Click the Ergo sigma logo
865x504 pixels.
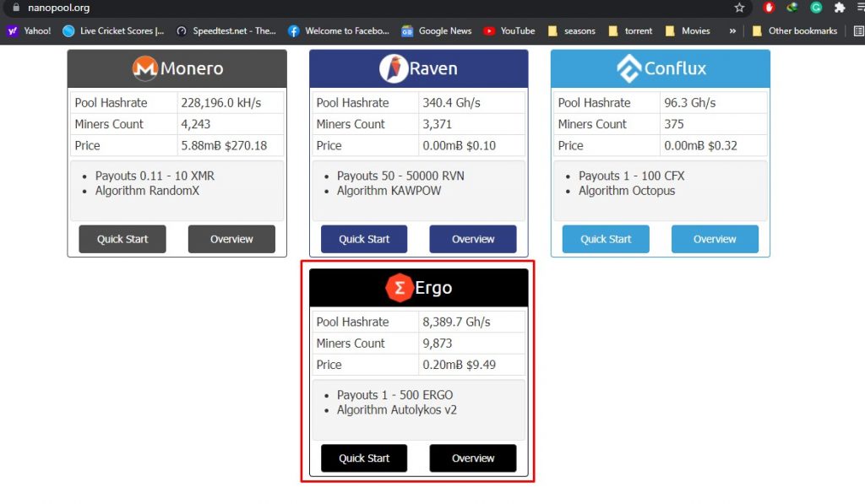click(x=399, y=287)
